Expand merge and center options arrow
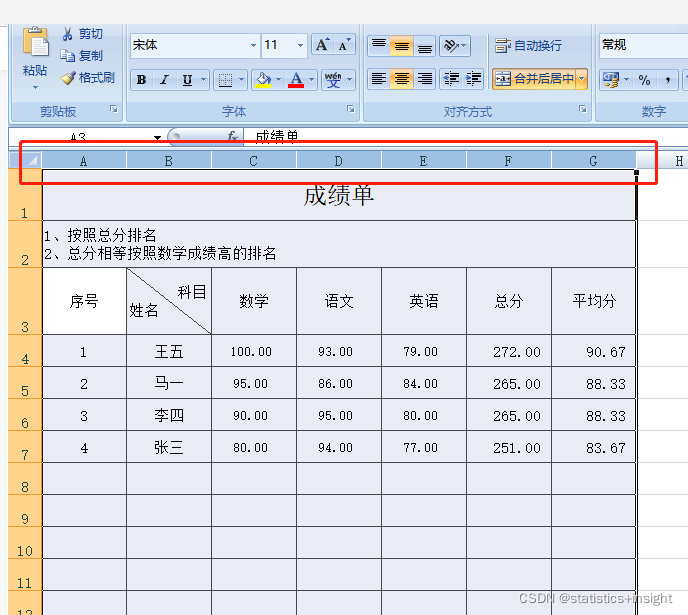The image size is (688, 615). point(582,79)
